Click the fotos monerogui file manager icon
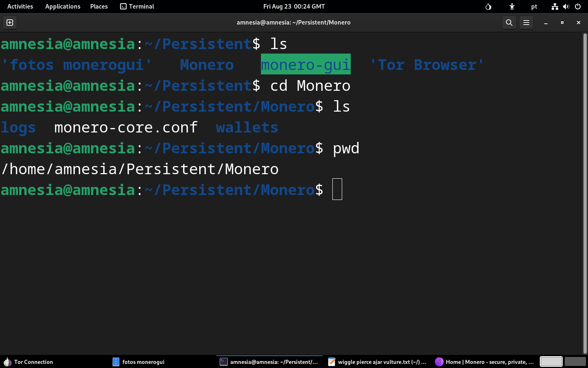 116,362
